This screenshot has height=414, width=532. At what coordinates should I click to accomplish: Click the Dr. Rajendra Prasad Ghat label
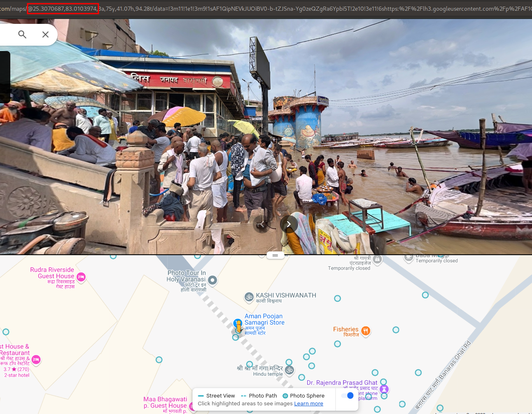click(342, 383)
